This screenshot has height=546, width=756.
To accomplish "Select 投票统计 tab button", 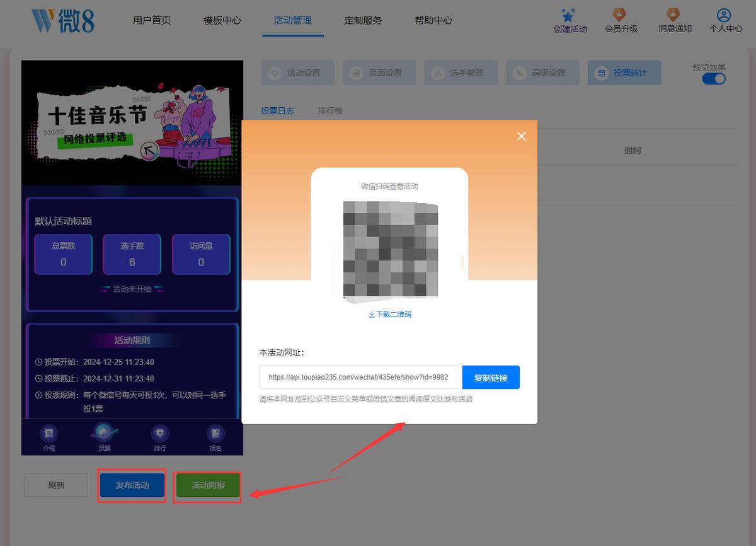I will (623, 73).
